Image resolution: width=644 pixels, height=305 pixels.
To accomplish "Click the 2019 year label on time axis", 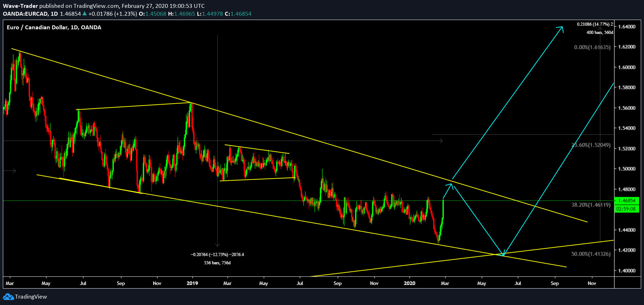I will 192,283.
